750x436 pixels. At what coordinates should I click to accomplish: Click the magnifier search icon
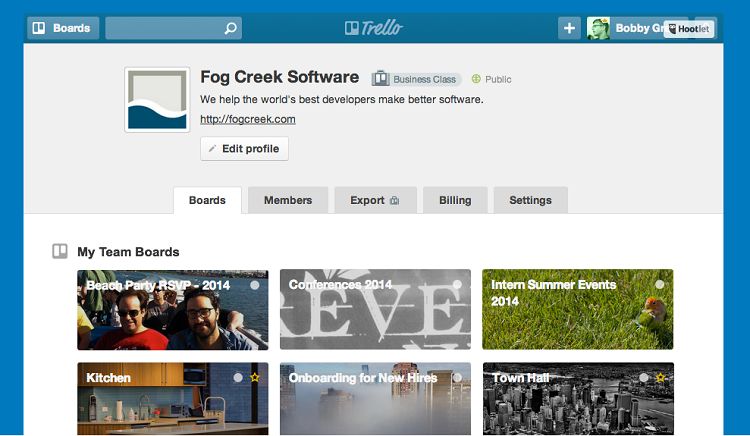231,28
